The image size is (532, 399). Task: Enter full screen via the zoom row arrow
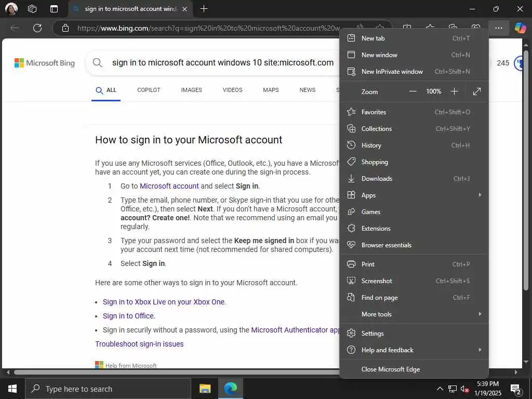pyautogui.click(x=477, y=91)
